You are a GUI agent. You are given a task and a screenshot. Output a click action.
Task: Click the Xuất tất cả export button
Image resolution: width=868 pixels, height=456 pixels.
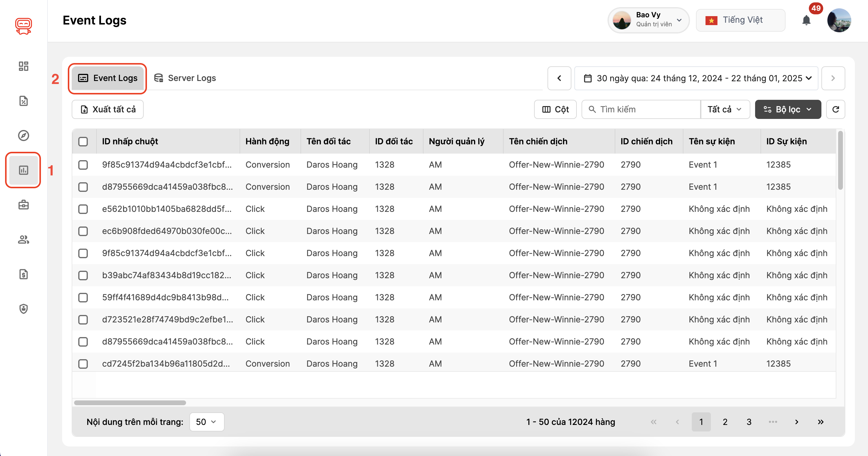coord(107,109)
